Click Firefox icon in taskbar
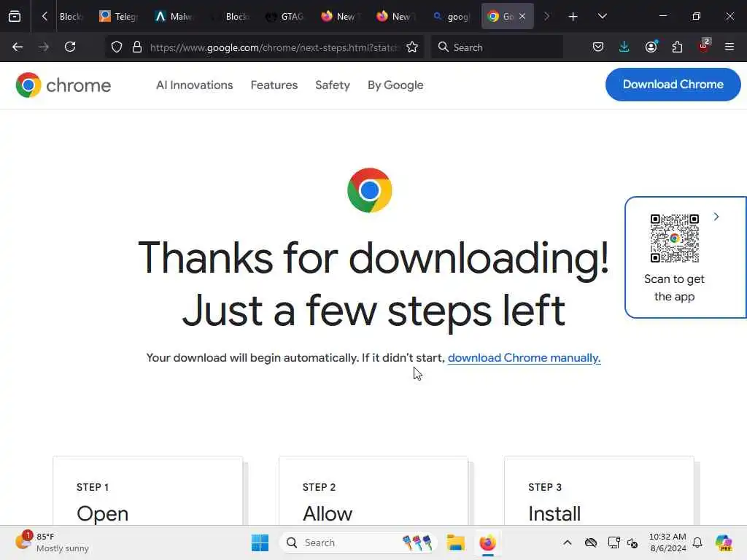 click(488, 542)
